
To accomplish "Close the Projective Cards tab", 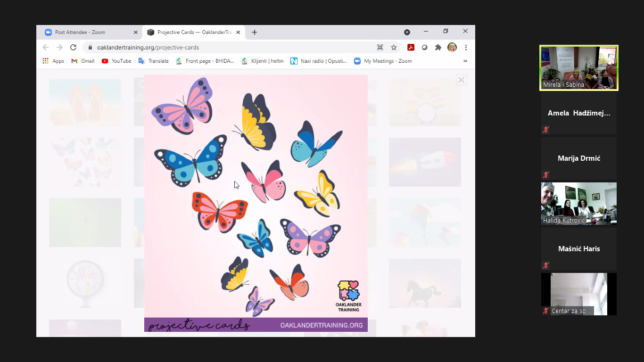I will tap(238, 32).
